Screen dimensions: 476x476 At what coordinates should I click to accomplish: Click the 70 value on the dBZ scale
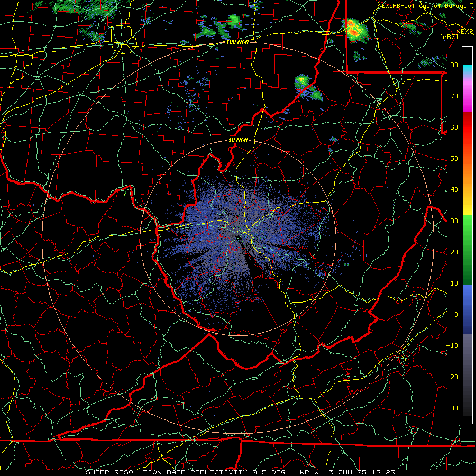[454, 96]
